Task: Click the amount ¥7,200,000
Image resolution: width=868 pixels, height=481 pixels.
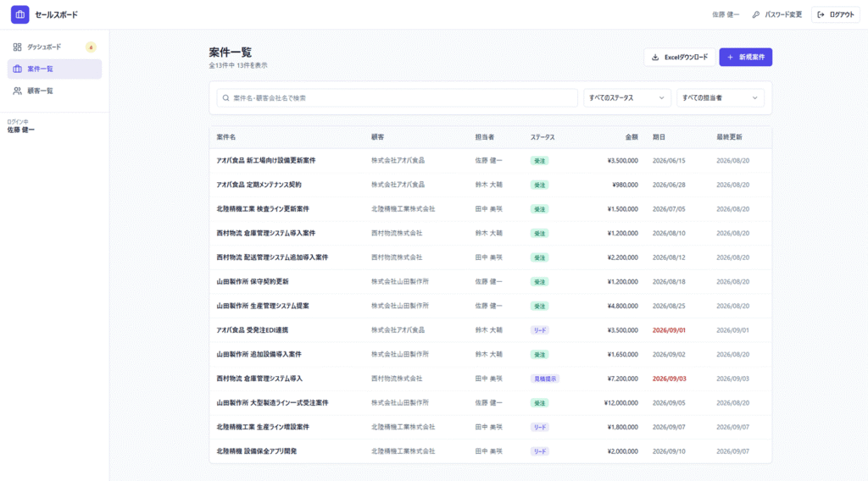Action: coord(623,379)
